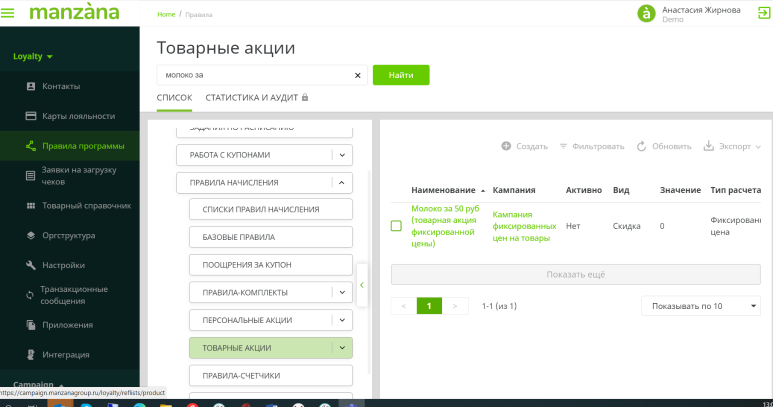The height and width of the screenshot is (407, 773).
Task: Click the Настройки wrench icon
Action: click(31, 265)
